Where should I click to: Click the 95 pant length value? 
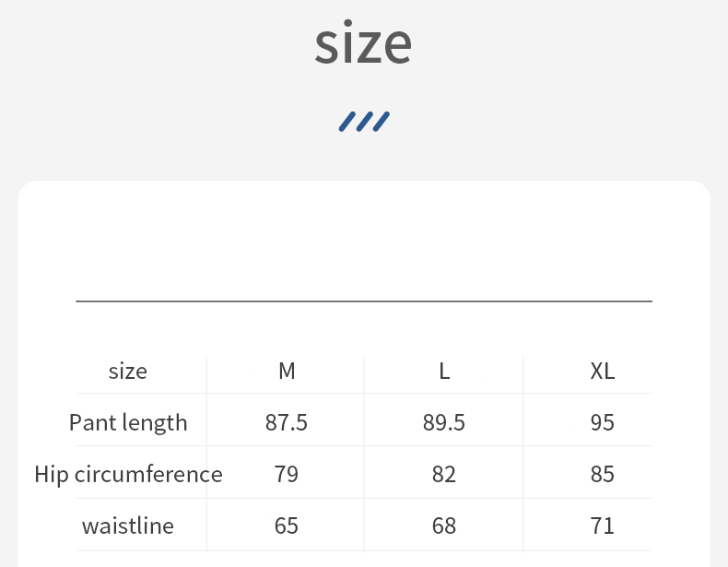coord(602,423)
